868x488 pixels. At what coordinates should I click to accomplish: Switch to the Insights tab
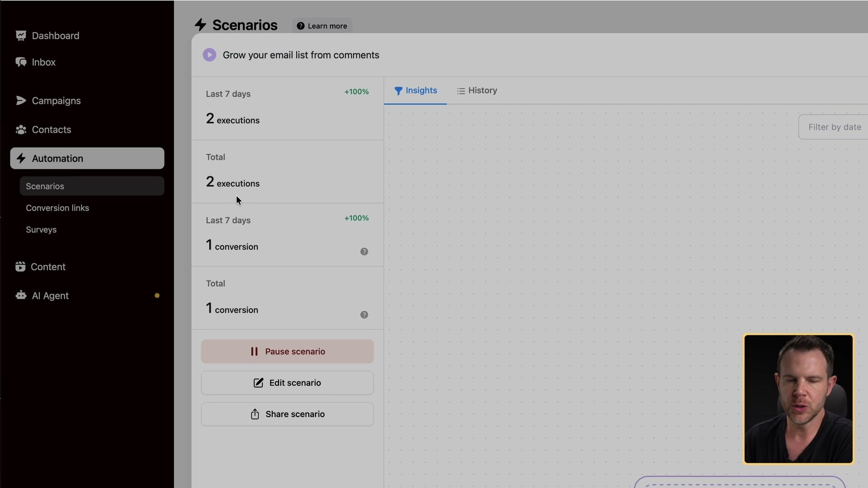[x=415, y=90]
